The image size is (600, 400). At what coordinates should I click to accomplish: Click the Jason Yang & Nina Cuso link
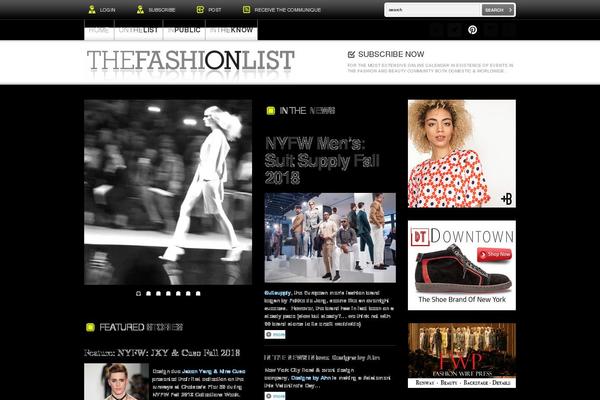[214, 371]
